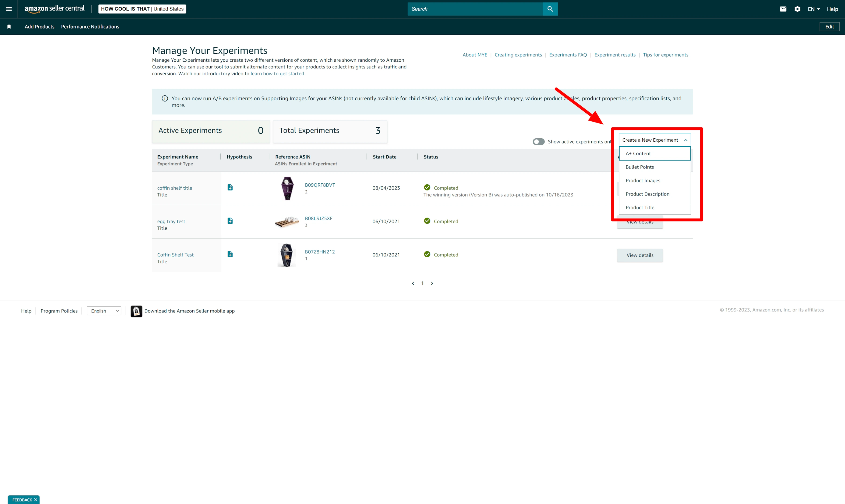Screen dimensions: 845x504
Task: Open the hamburger main menu icon
Action: pos(9,9)
